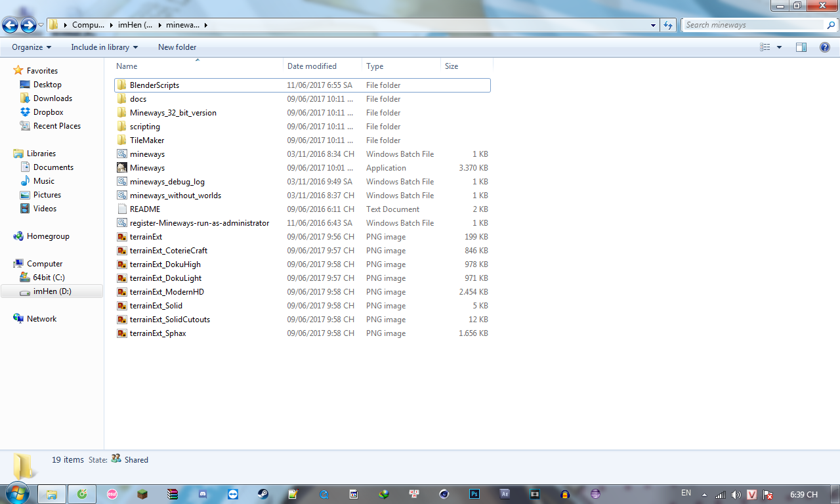Image resolution: width=840 pixels, height=504 pixels.
Task: Select the terrainExt_Sphax PNG image
Action: tap(303, 333)
